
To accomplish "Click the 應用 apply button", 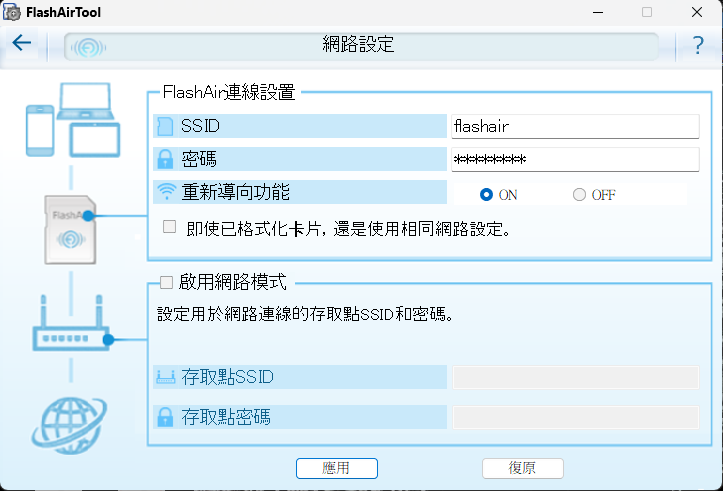I will [337, 468].
